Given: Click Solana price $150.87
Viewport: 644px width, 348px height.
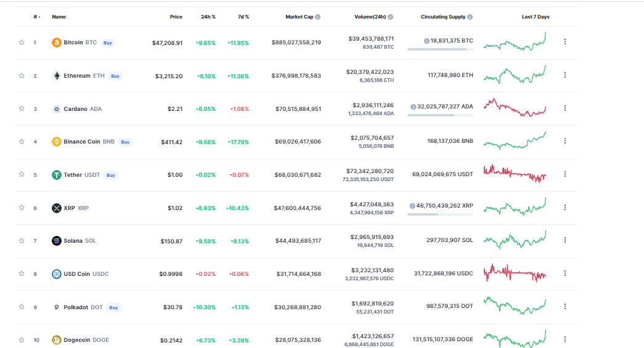Looking at the screenshot, I should click(172, 241).
